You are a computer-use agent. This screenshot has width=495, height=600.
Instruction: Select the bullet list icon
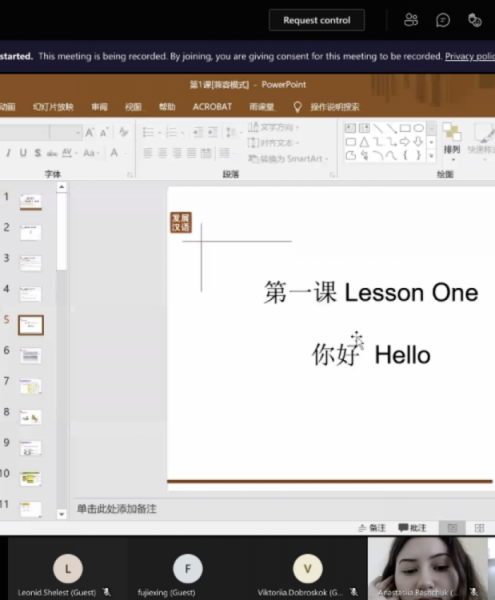click(x=148, y=132)
